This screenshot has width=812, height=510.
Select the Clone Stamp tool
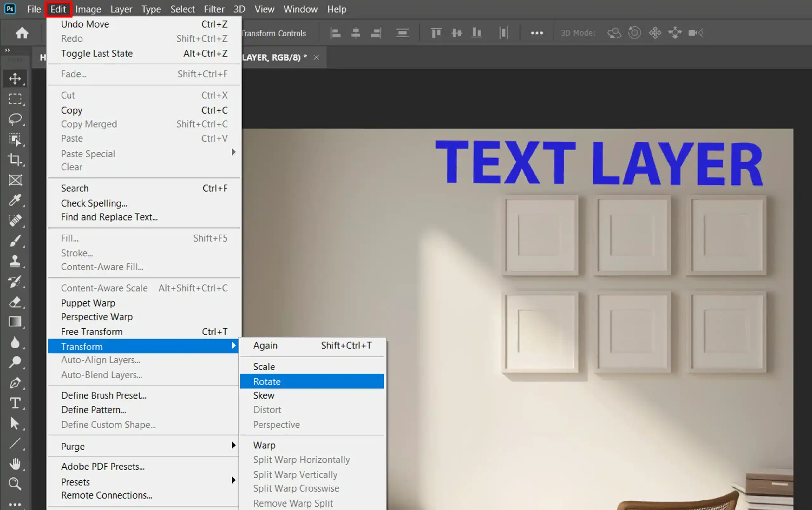tap(15, 261)
